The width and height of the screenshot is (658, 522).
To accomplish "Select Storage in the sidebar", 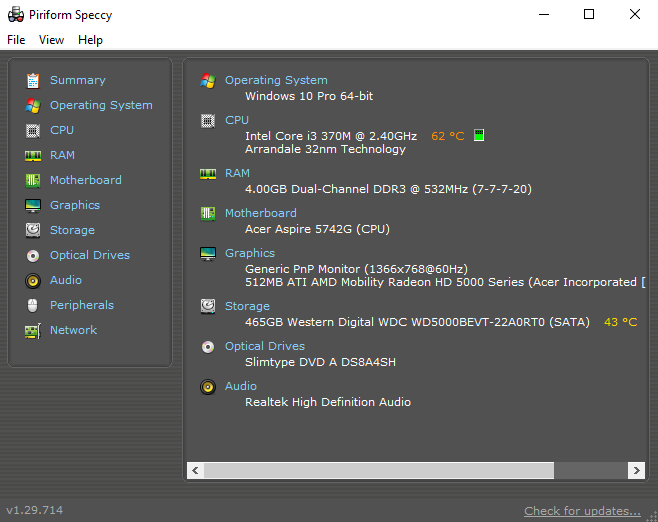I will (72, 230).
